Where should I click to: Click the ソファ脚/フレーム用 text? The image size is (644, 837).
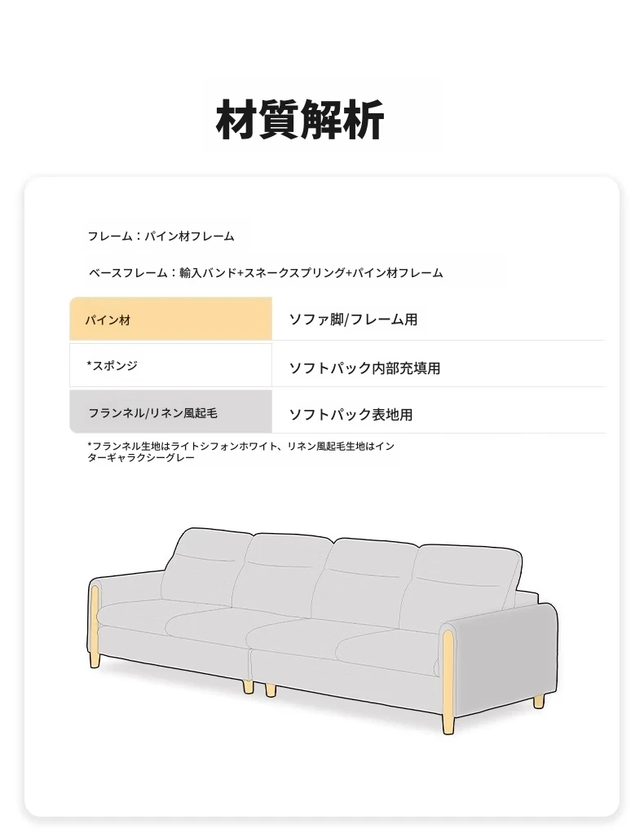(353, 319)
